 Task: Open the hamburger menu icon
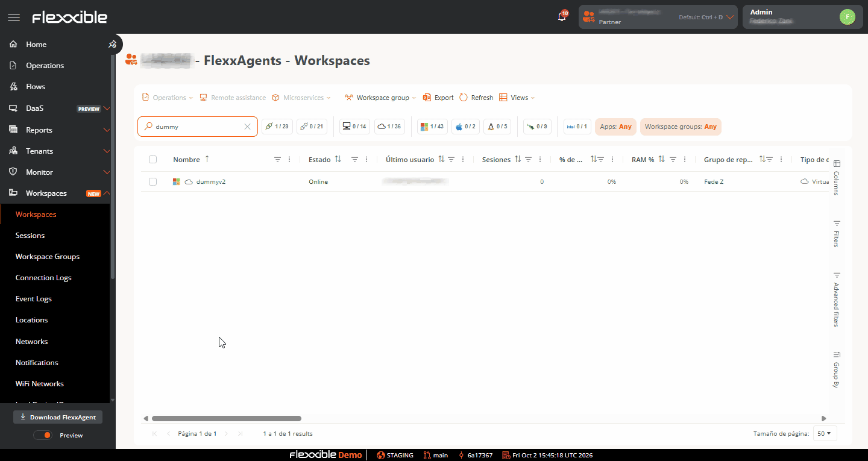(13, 17)
